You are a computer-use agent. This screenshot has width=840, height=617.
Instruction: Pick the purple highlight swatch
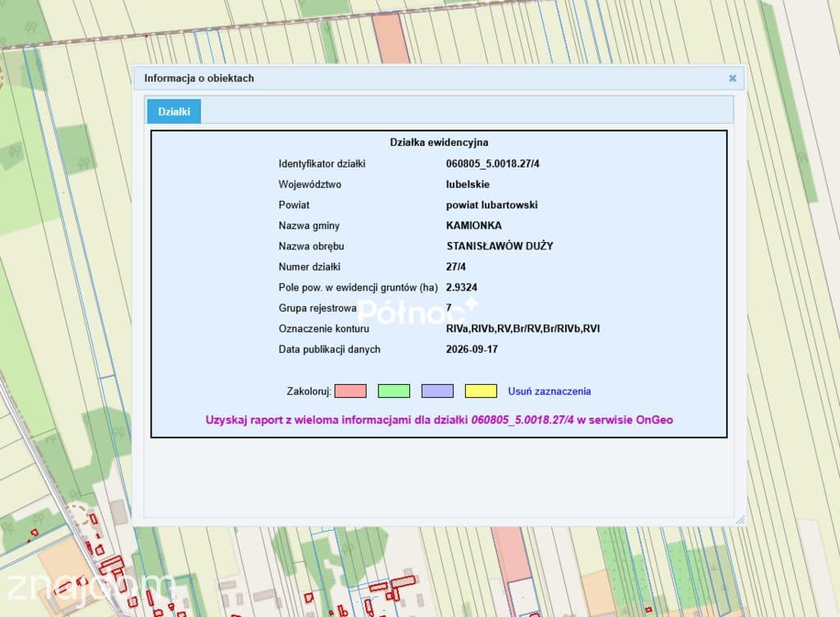(437, 391)
